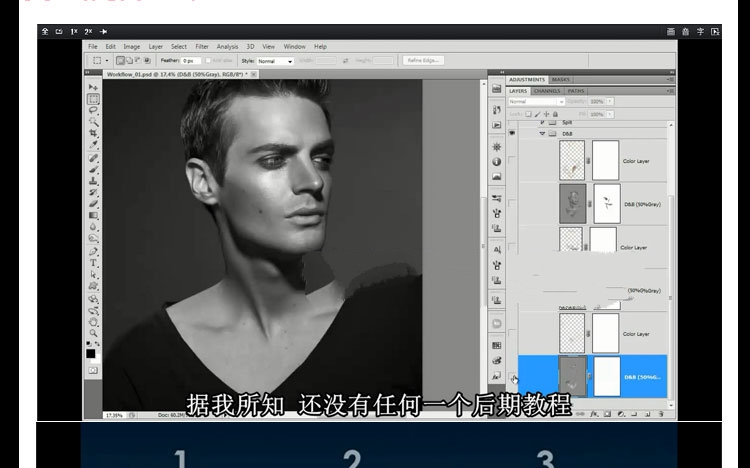The width and height of the screenshot is (750, 468).
Task: Enable lock position option
Action: [547, 114]
